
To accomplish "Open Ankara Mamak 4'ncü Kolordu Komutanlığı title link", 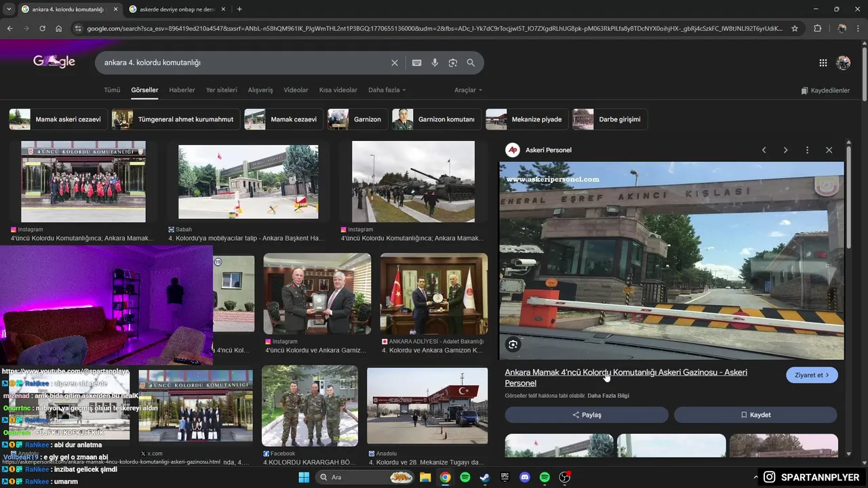I will tap(626, 378).
